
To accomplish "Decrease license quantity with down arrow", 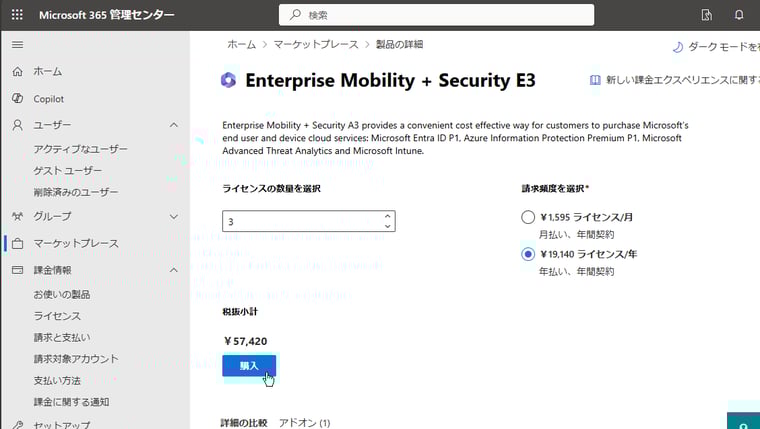I will [387, 226].
